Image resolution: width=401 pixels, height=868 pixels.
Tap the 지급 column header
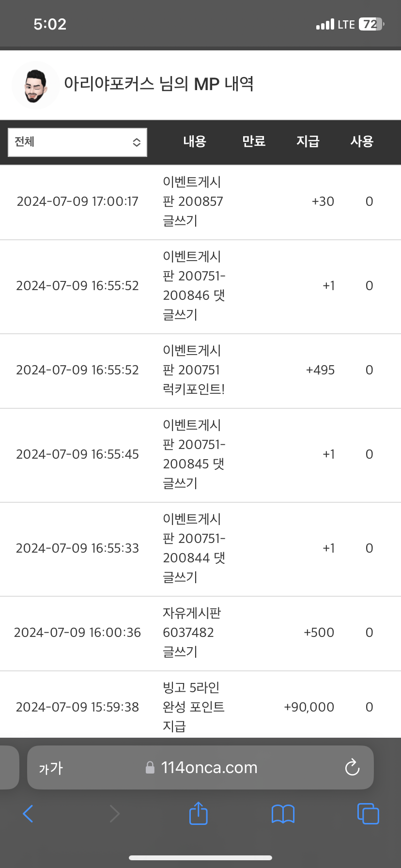[308, 141]
